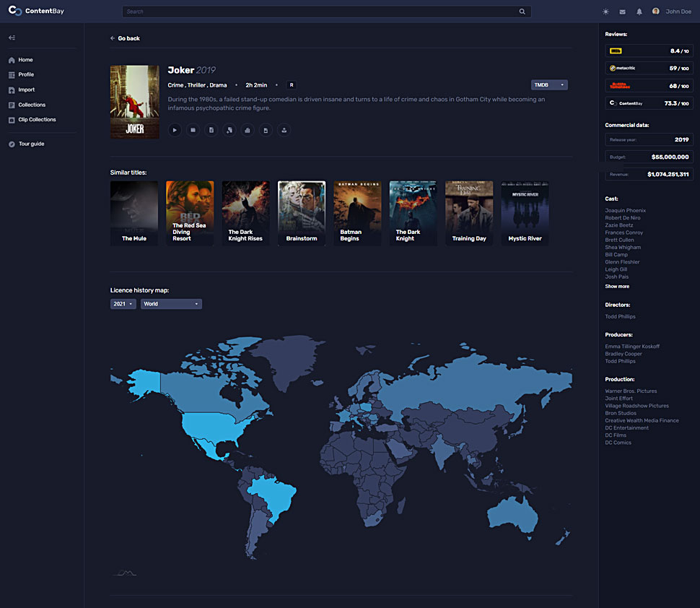This screenshot has height=608, width=700.
Task: Open director Todd Phillips under Directors
Action: [620, 317]
